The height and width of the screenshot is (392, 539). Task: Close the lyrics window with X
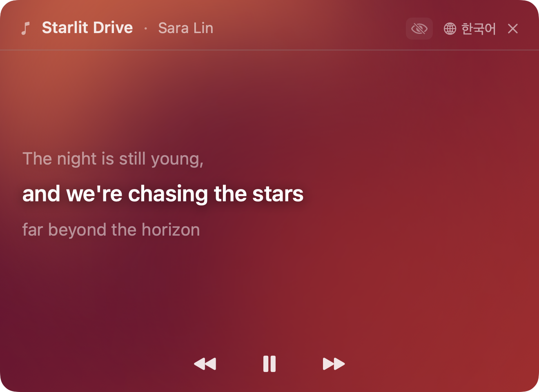pyautogui.click(x=513, y=29)
